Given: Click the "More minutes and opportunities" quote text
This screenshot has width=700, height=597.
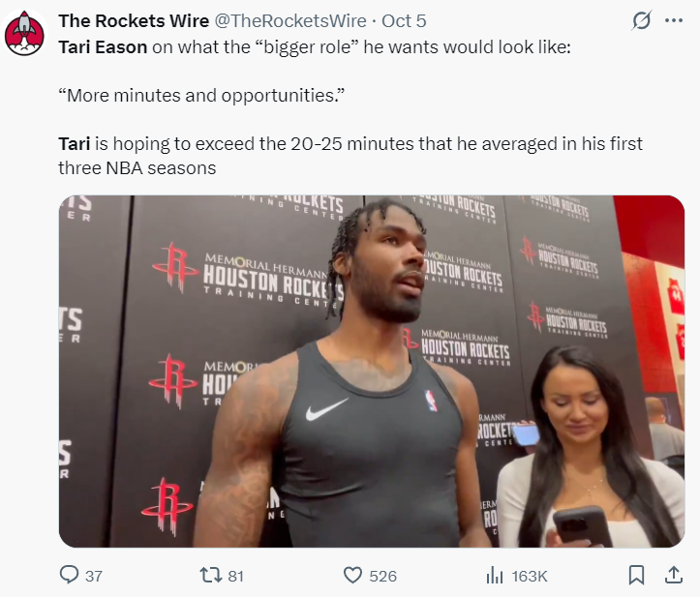Looking at the screenshot, I should point(201,96).
